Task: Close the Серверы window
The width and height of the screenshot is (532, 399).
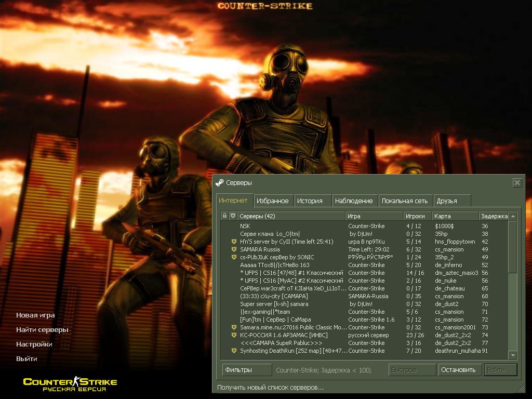Action: tap(517, 183)
